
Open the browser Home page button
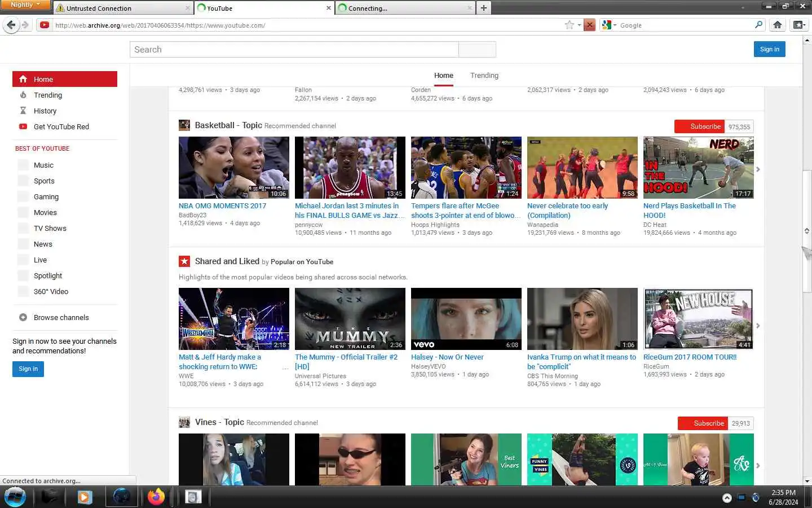pyautogui.click(x=778, y=25)
